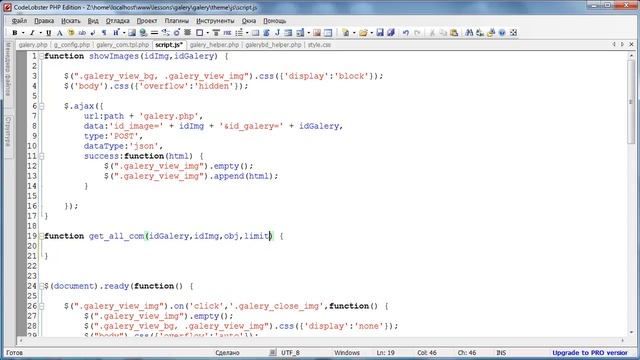Switch to the g_config.php tab

(72, 45)
